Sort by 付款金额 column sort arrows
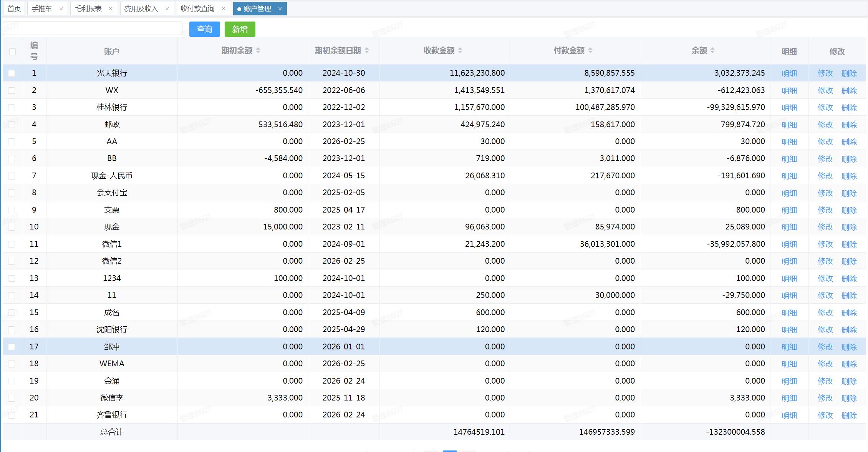This screenshot has height=452, width=868. click(x=590, y=50)
